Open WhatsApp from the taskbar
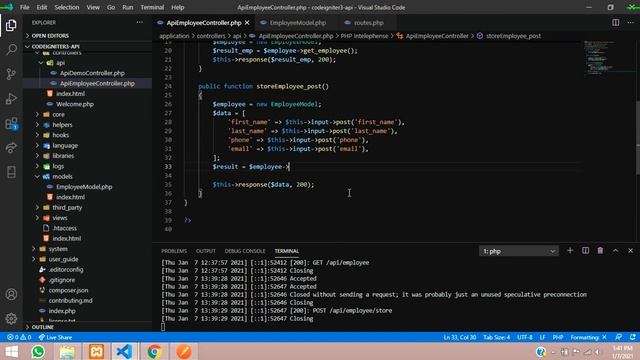 [x=38, y=351]
